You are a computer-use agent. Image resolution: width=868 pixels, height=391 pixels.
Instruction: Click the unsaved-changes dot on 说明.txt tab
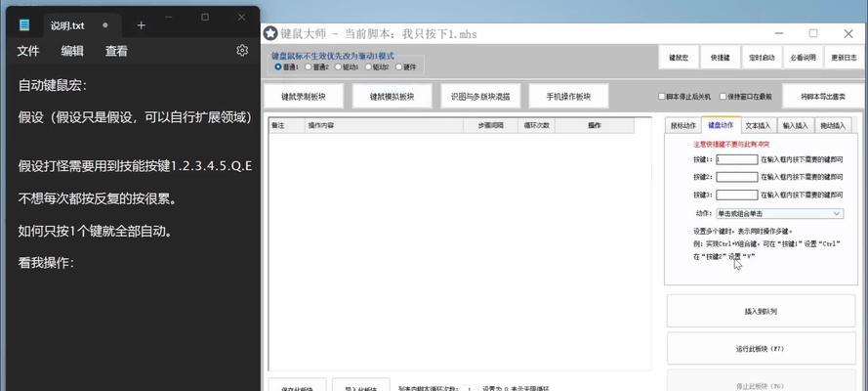(x=105, y=25)
